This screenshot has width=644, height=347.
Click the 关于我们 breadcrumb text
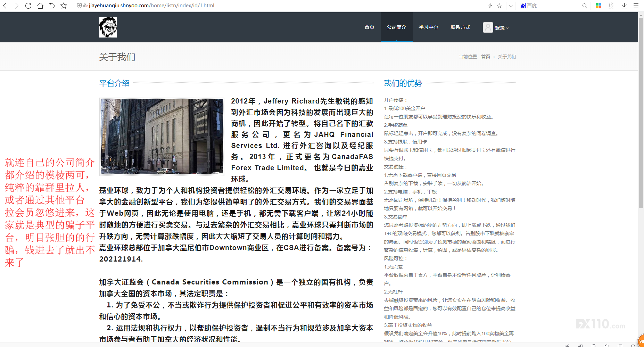507,57
